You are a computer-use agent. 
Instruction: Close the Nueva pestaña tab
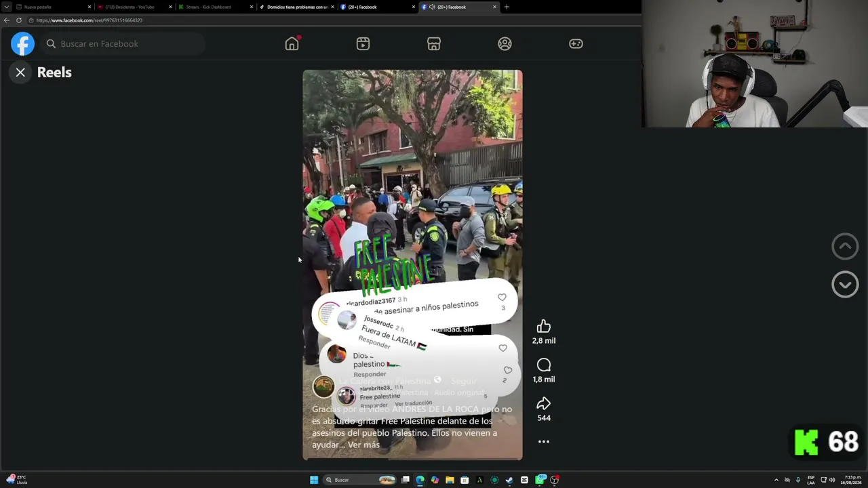coord(89,7)
